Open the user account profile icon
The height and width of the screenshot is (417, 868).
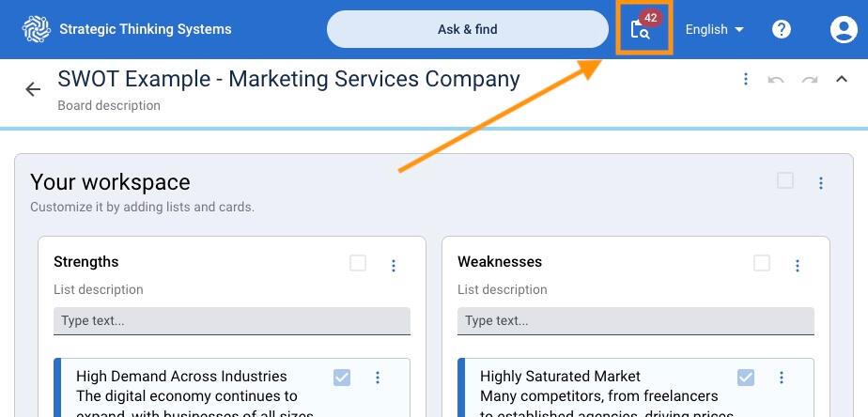(844, 29)
